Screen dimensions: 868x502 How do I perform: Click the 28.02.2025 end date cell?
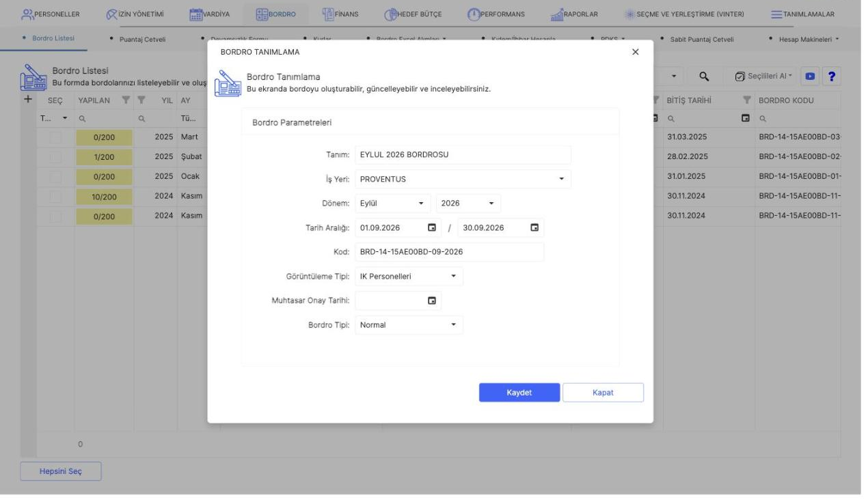click(x=708, y=157)
